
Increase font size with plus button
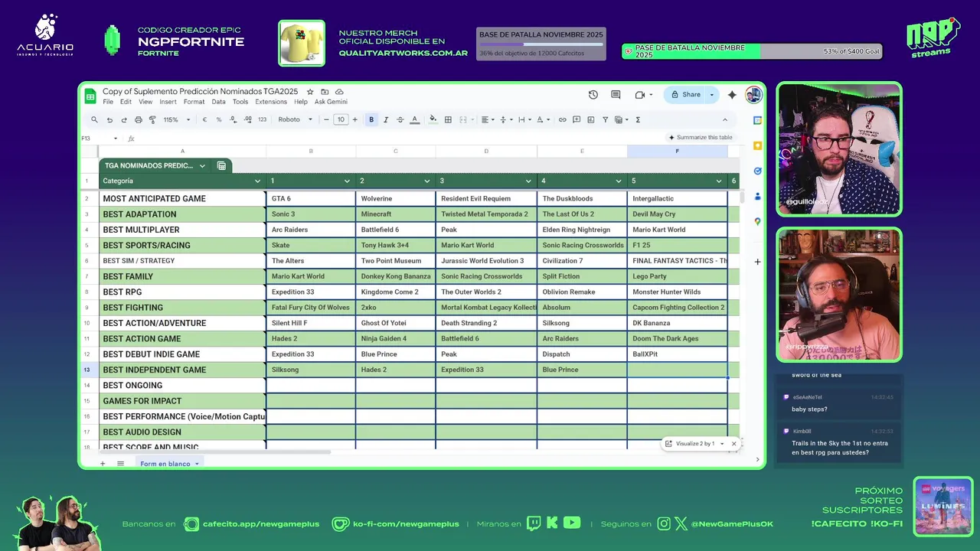coord(354,119)
